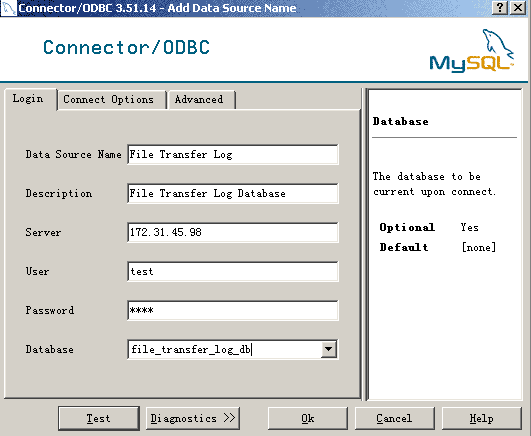The height and width of the screenshot is (436, 531).
Task: Click the Connector/ODBC header title
Action: pyautogui.click(x=126, y=47)
